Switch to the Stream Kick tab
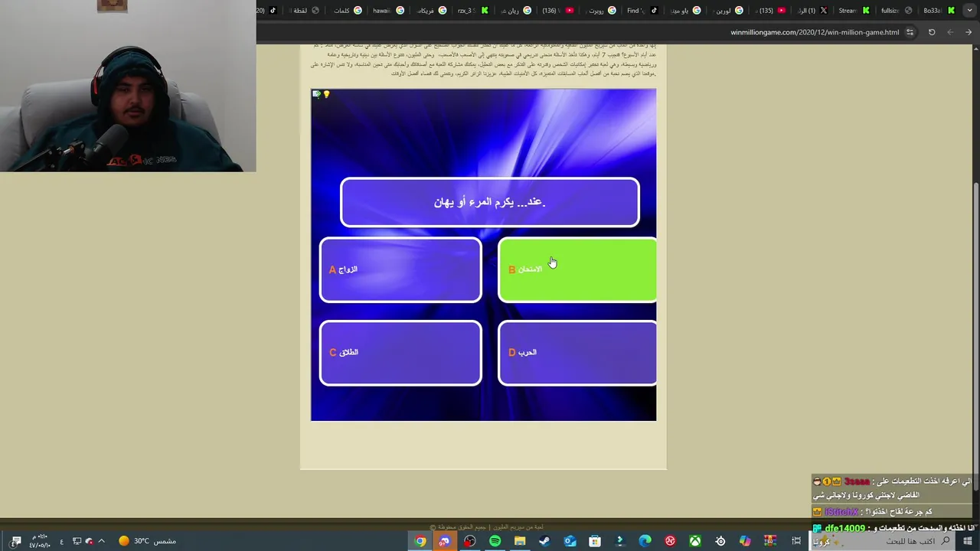The width and height of the screenshot is (980, 551). (x=853, y=11)
